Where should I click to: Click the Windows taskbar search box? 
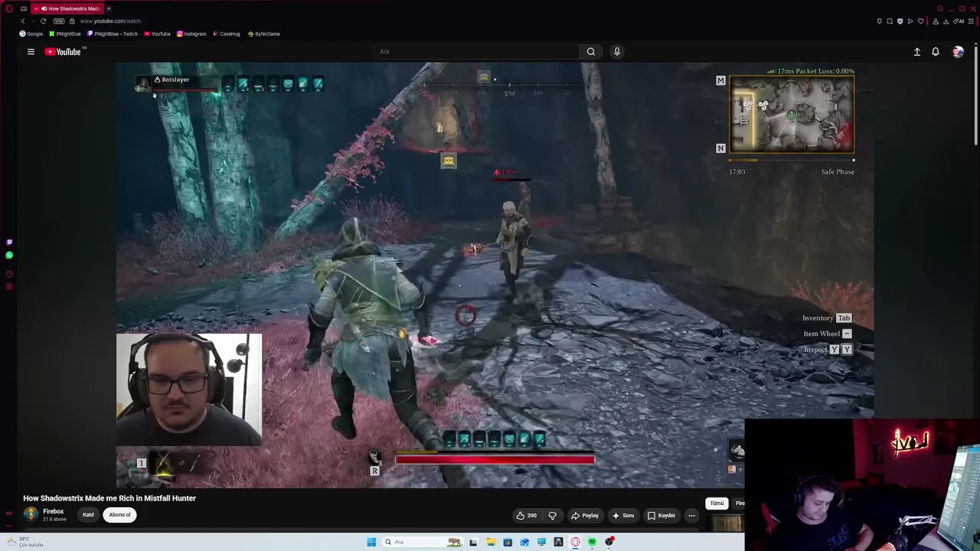[x=424, y=542]
